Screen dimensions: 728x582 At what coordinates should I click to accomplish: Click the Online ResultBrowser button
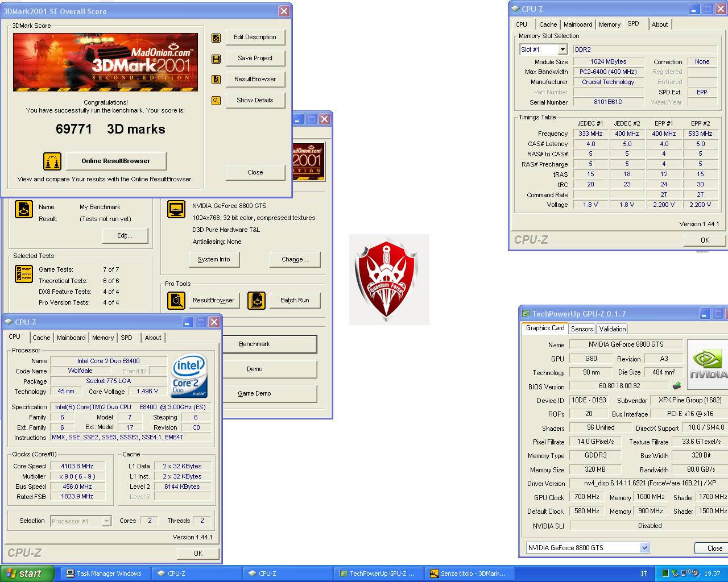coord(116,161)
